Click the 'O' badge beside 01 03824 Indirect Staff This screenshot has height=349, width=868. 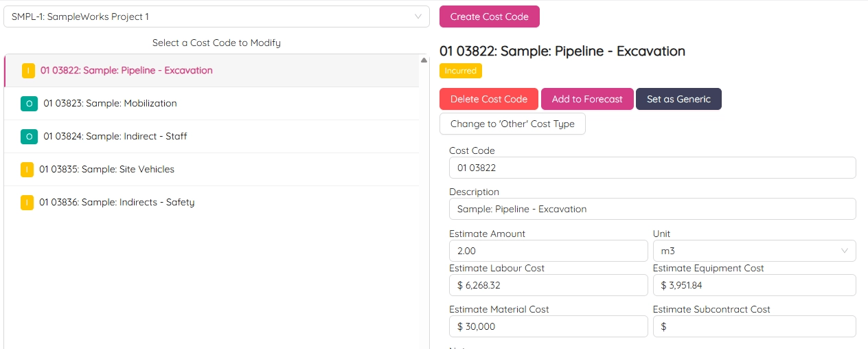coord(29,137)
